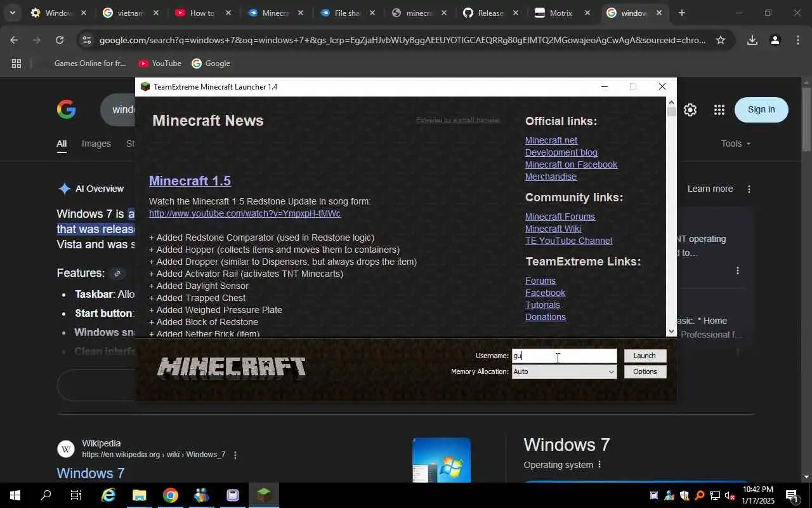This screenshot has height=508, width=812.
Task: Open the Google bookmark
Action: pos(211,63)
